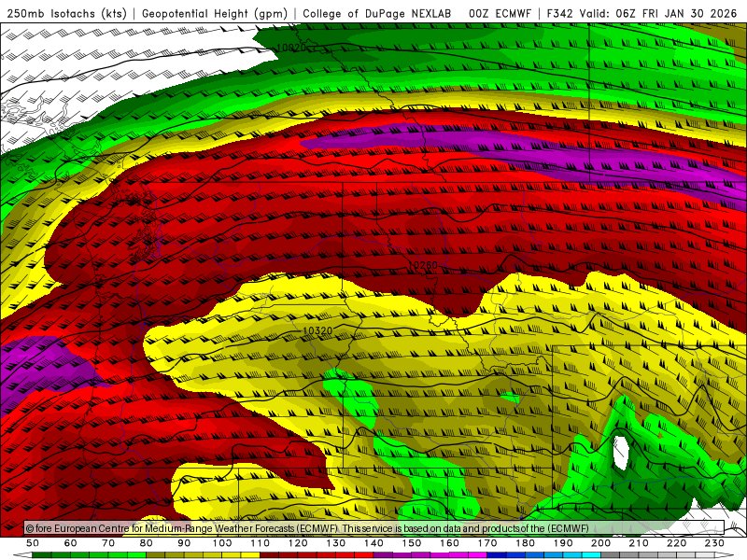Click the 'College of DuPage NEXLAB' label

377,14
